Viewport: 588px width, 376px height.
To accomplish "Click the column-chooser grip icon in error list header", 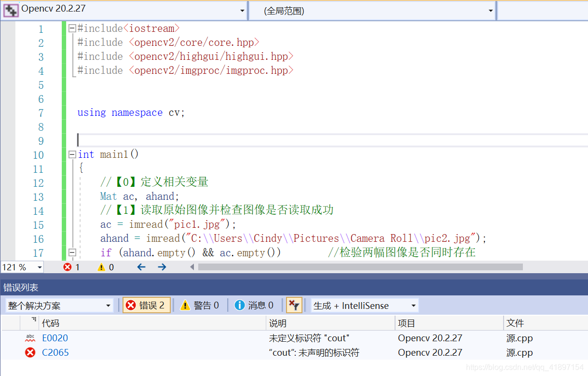I will (34, 320).
